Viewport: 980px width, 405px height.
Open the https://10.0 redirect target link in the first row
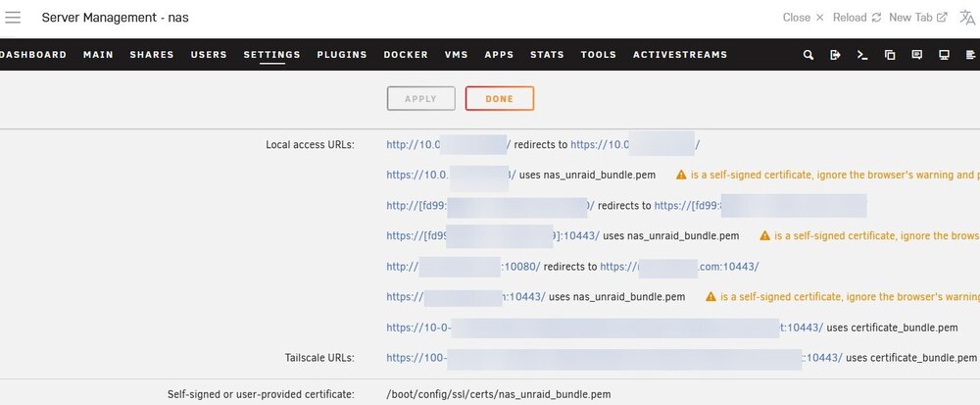click(635, 144)
